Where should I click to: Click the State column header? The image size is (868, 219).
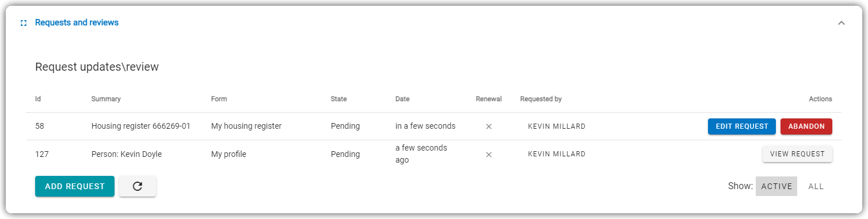[x=339, y=99]
